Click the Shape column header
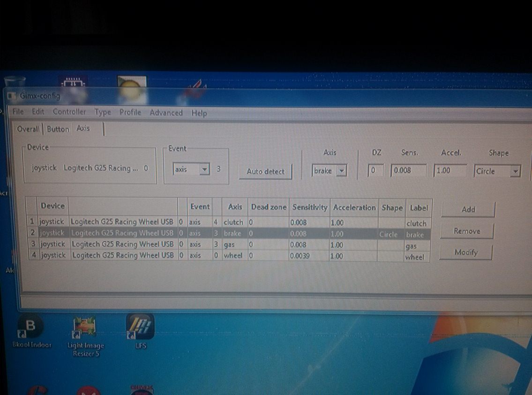Screen dimensions: 532x395 [x=392, y=208]
